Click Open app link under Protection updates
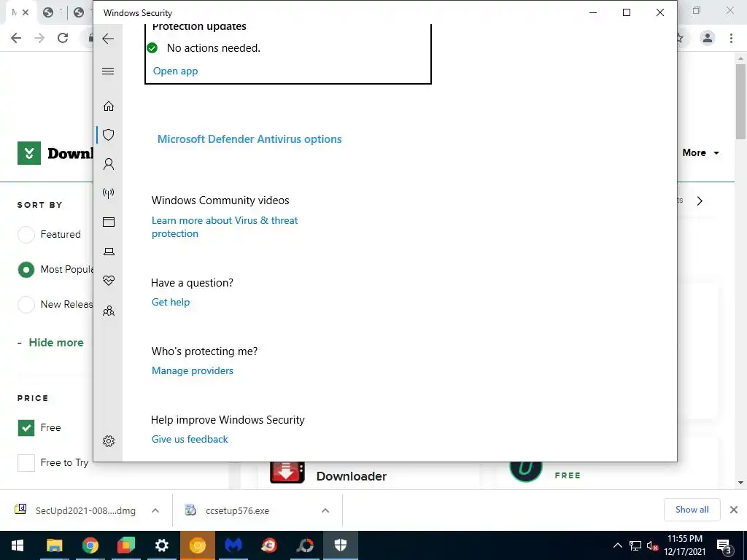747x560 pixels. pos(175,71)
